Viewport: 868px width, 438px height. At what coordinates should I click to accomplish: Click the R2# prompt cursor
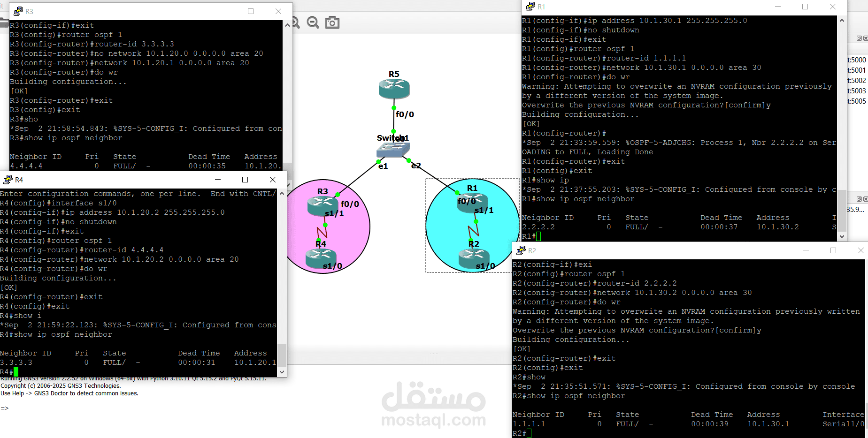[529, 433]
